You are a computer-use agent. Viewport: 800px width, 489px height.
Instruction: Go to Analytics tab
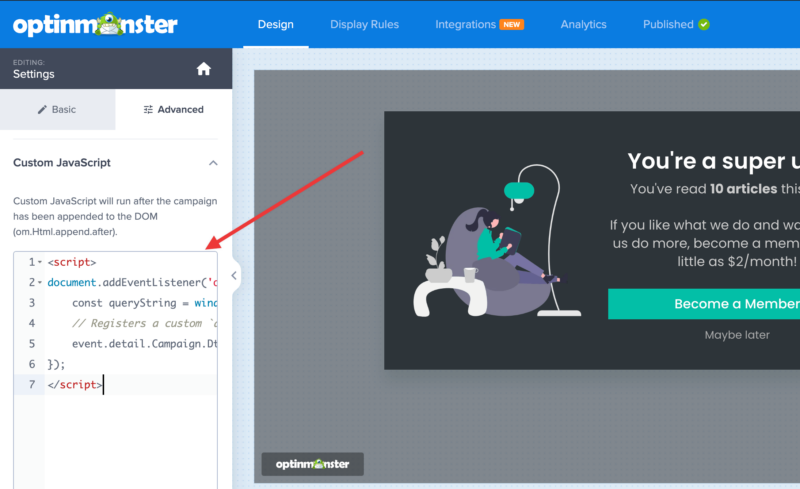583,25
